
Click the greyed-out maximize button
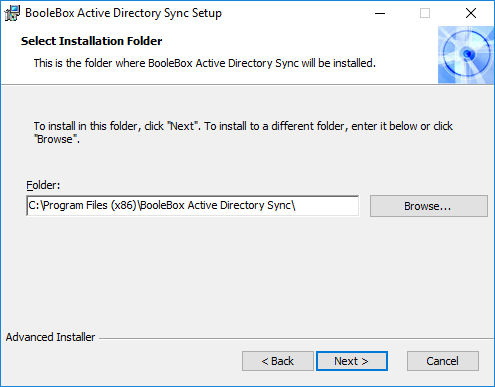(x=425, y=13)
